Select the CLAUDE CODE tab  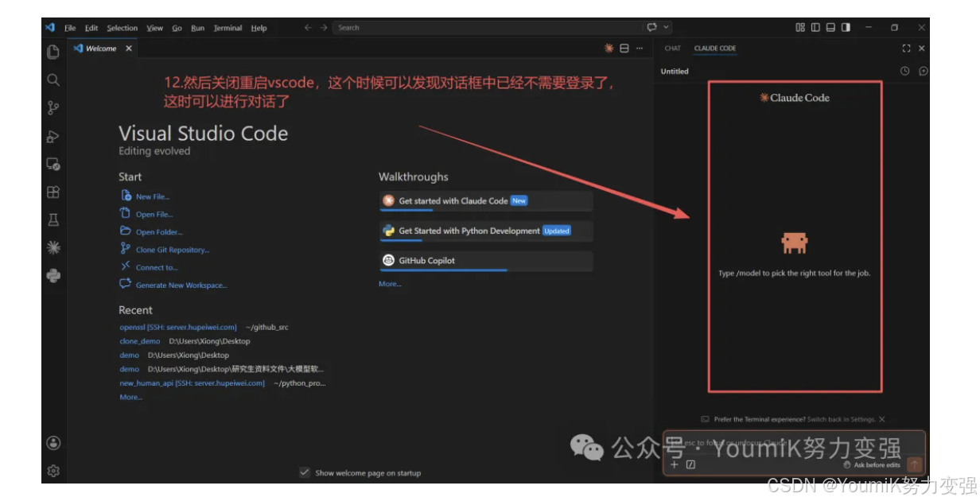(715, 49)
